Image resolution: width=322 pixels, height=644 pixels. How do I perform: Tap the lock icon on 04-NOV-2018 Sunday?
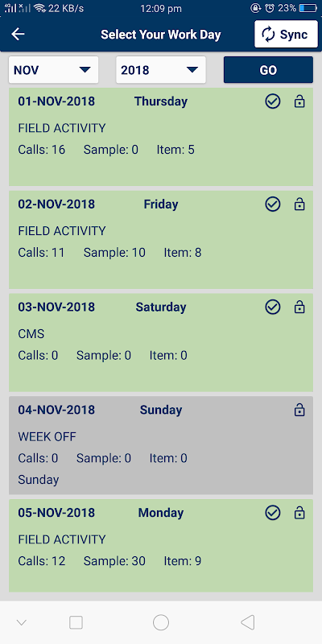tap(299, 410)
